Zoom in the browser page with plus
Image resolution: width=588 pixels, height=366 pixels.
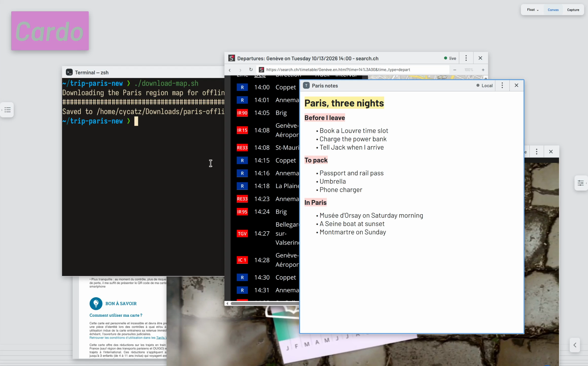483,70
